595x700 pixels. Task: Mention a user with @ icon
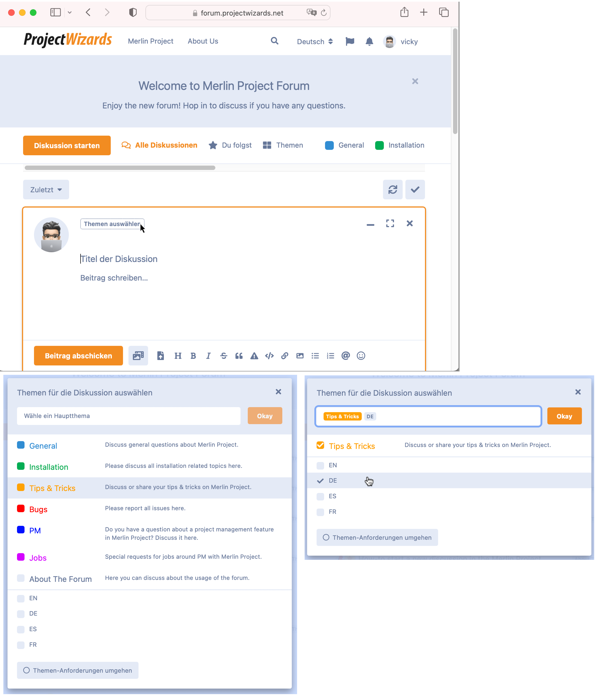coord(346,356)
